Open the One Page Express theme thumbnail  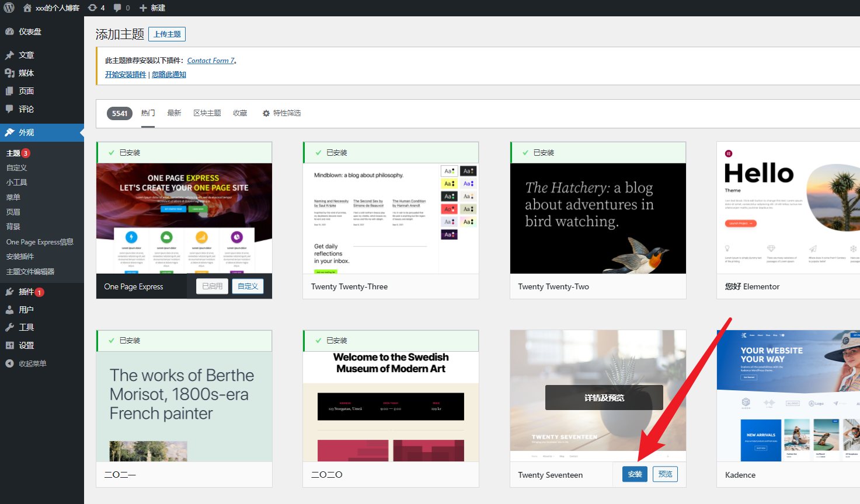(x=184, y=218)
